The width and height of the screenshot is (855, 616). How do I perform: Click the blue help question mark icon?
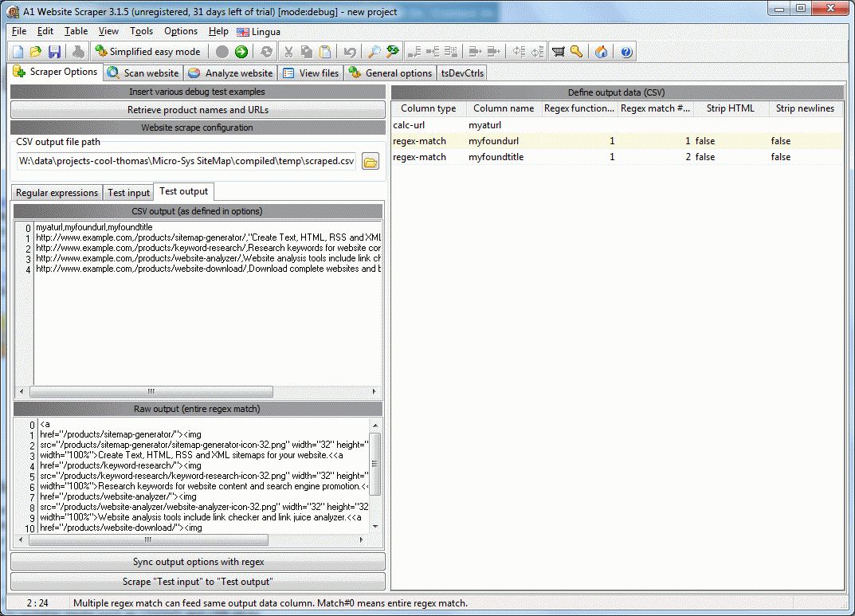(x=626, y=52)
